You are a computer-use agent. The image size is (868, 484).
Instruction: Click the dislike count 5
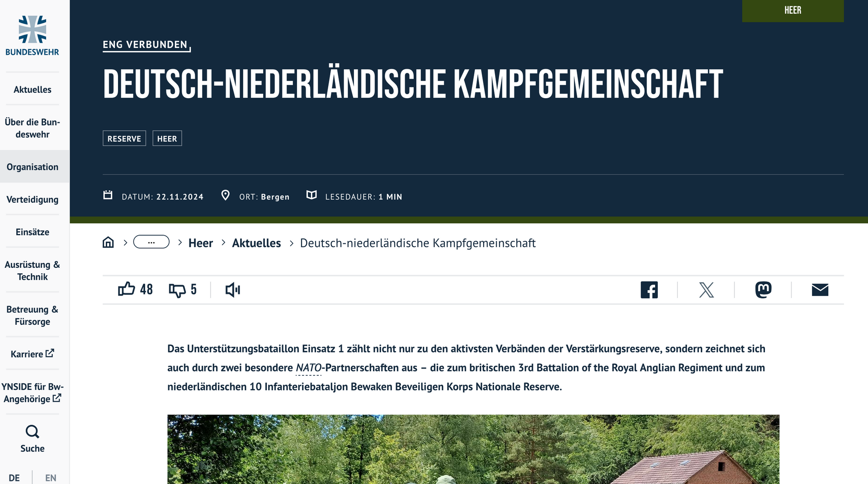click(193, 289)
